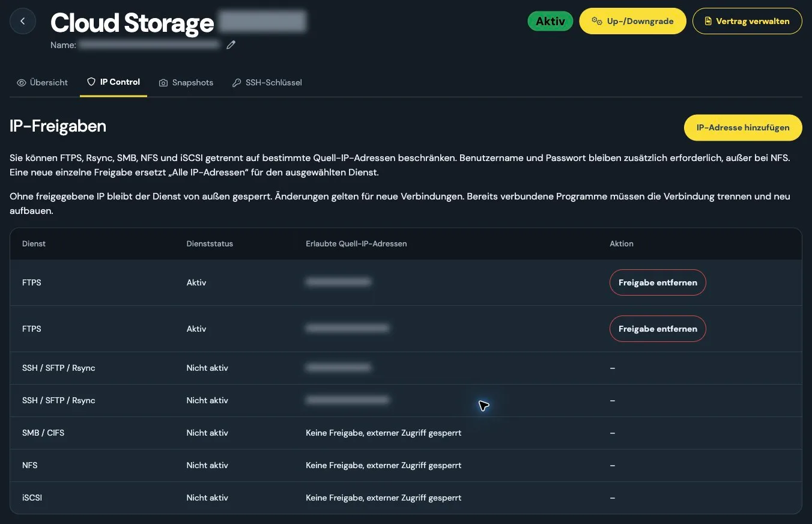Click the Cloud Storage page title

[x=132, y=23]
